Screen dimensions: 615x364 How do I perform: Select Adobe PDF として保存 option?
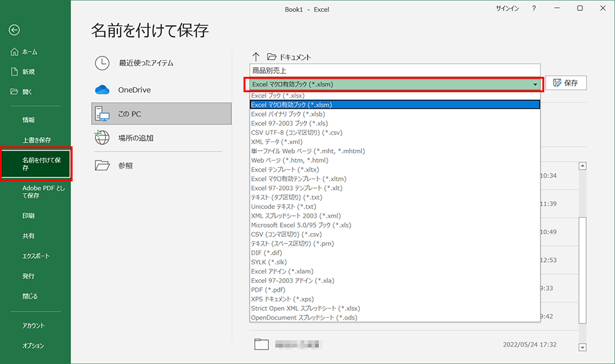[x=43, y=192]
